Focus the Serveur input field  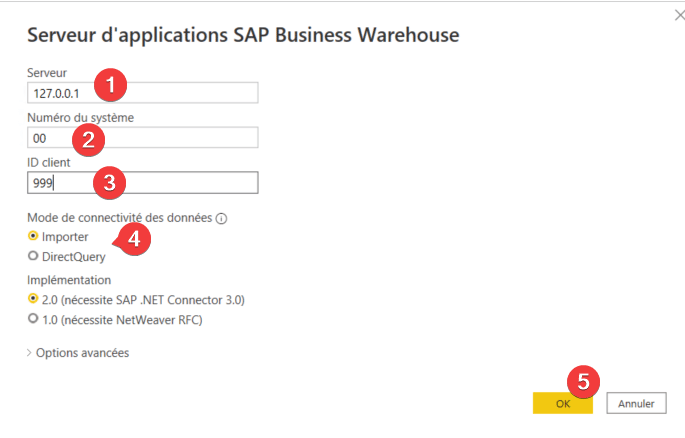[142, 93]
